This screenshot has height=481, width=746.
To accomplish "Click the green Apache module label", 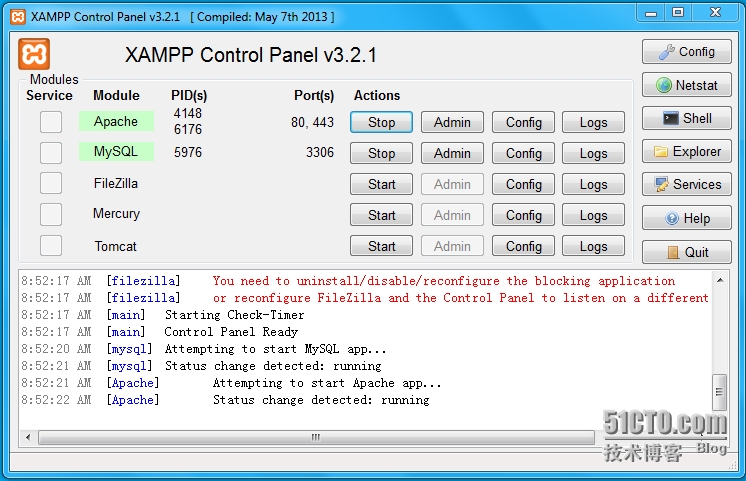I will 116,121.
